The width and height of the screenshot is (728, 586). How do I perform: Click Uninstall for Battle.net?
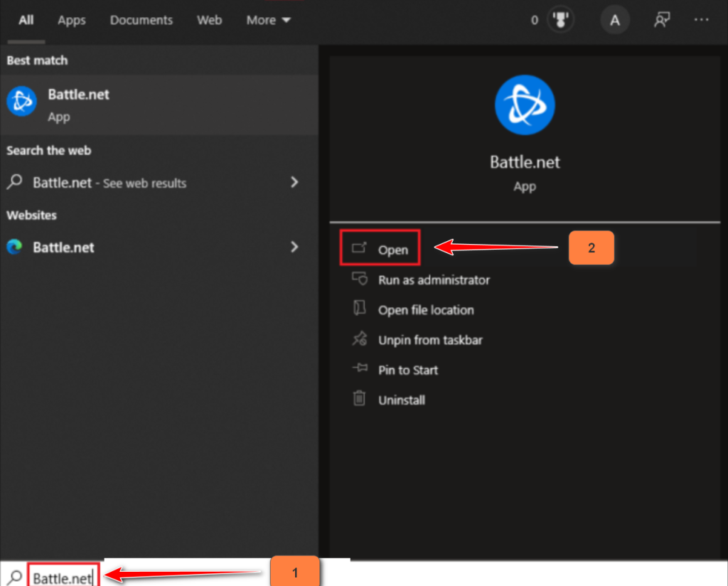pos(401,400)
